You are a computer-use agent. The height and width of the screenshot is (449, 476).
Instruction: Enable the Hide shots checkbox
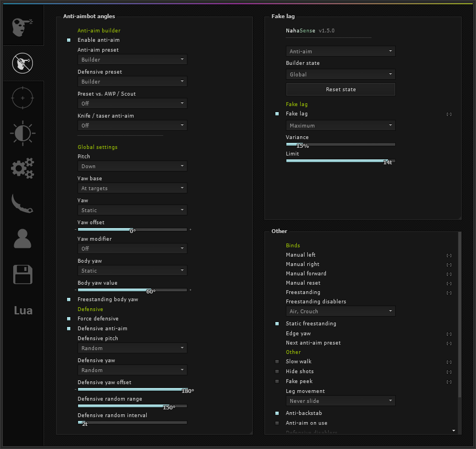tap(277, 372)
